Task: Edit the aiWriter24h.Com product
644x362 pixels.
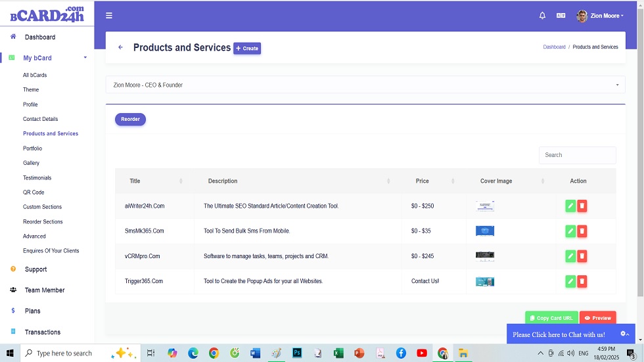Action: [570, 206]
